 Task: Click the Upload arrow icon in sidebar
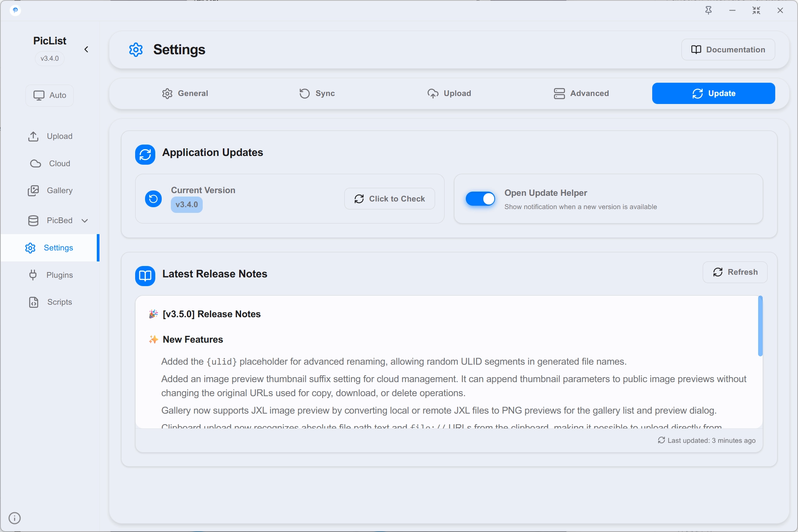(33, 136)
